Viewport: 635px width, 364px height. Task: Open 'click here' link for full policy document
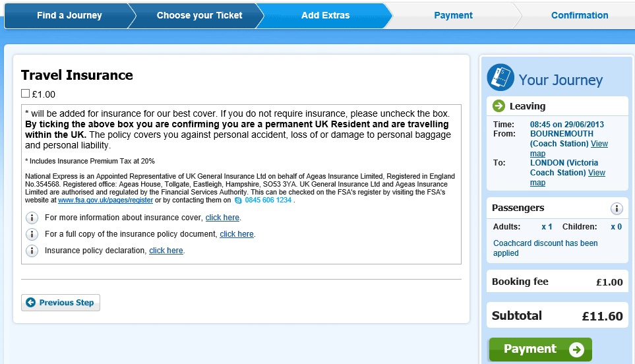click(x=236, y=234)
